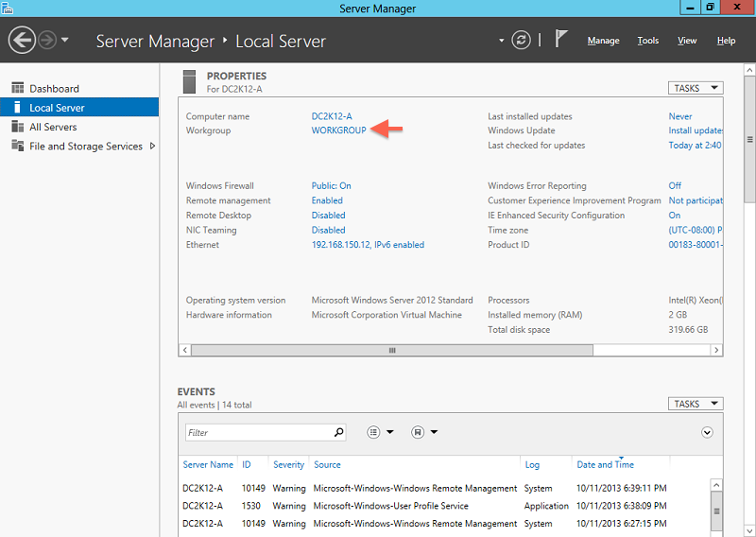The image size is (756, 537).
Task: Click the main page vertical scrollbar thumb
Action: [749, 140]
